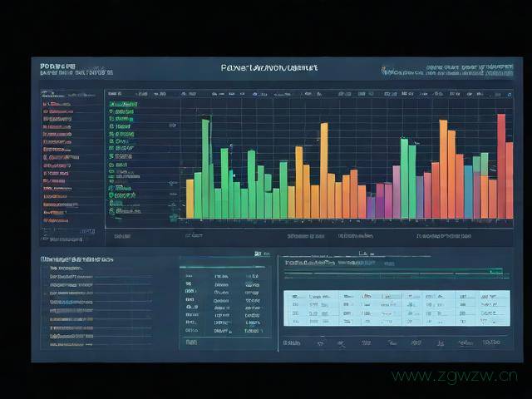Screen dimensions: 532x399
Task: Click the top green entry in the chart legend
Action: (121, 96)
